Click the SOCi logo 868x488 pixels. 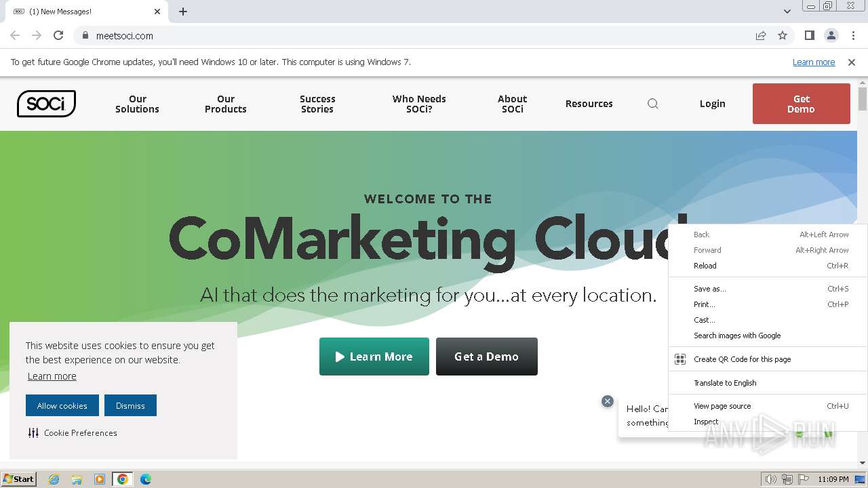pos(46,104)
